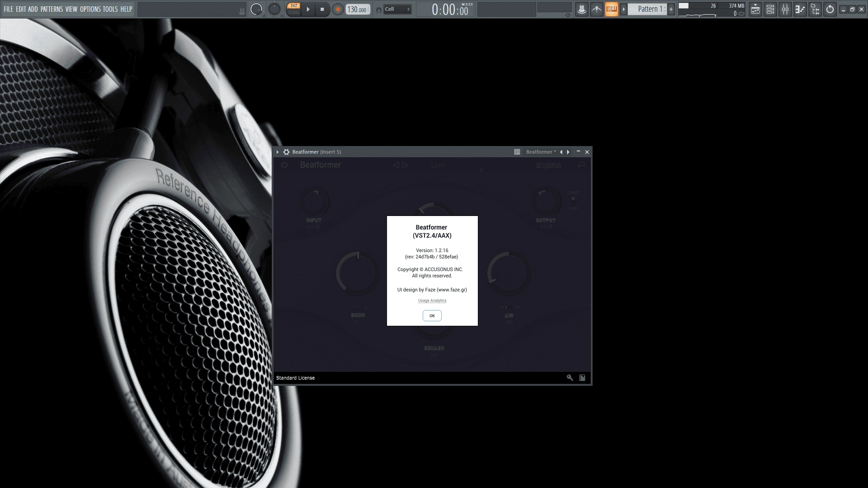Open the Piano roll
Image resolution: width=868 pixels, height=488 pixels.
tap(800, 9)
